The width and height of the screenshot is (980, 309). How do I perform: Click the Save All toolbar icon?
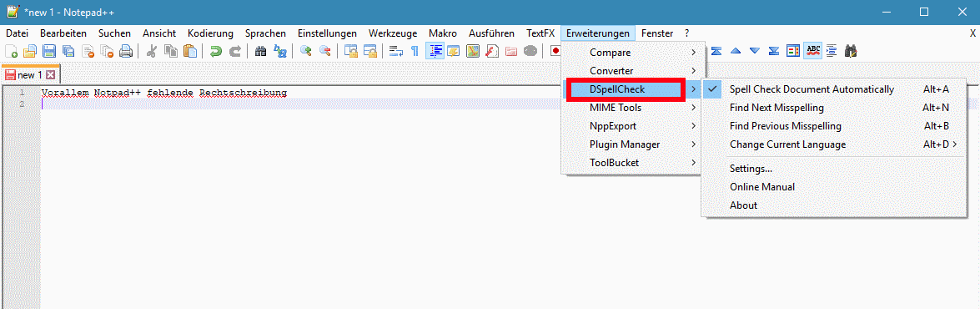(x=68, y=51)
